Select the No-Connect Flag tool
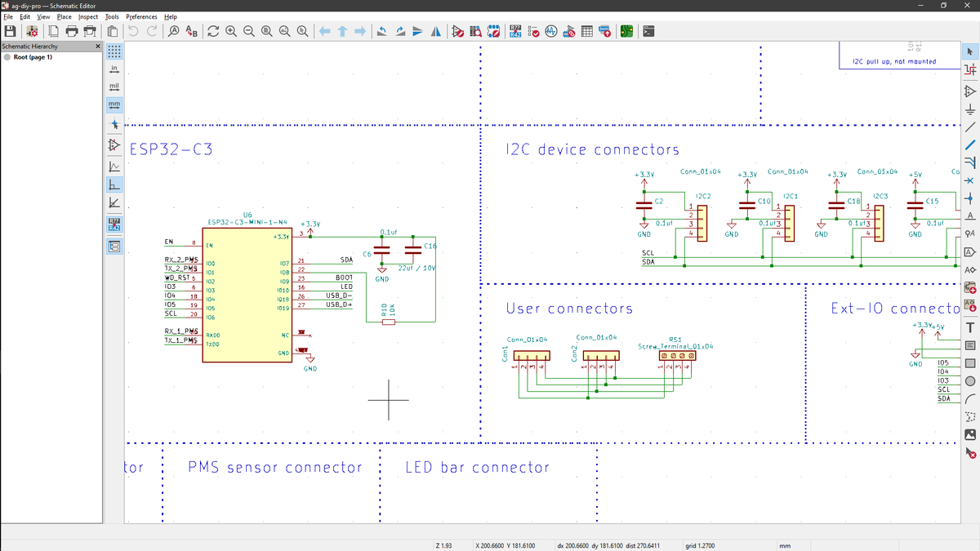 pyautogui.click(x=970, y=180)
